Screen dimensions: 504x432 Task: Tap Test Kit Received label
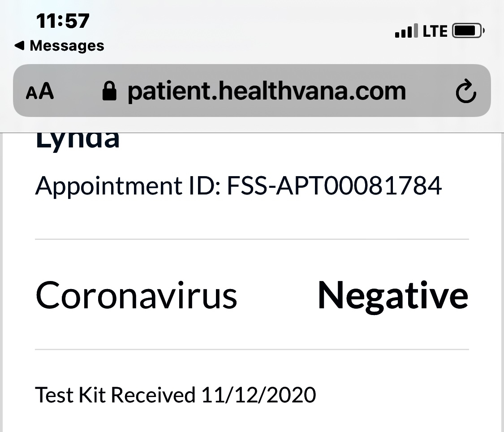coord(115,395)
